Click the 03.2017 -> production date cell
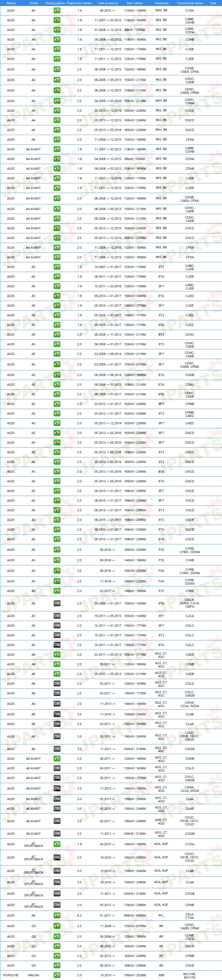Screen dimensions: 222x980 [x=107, y=591]
